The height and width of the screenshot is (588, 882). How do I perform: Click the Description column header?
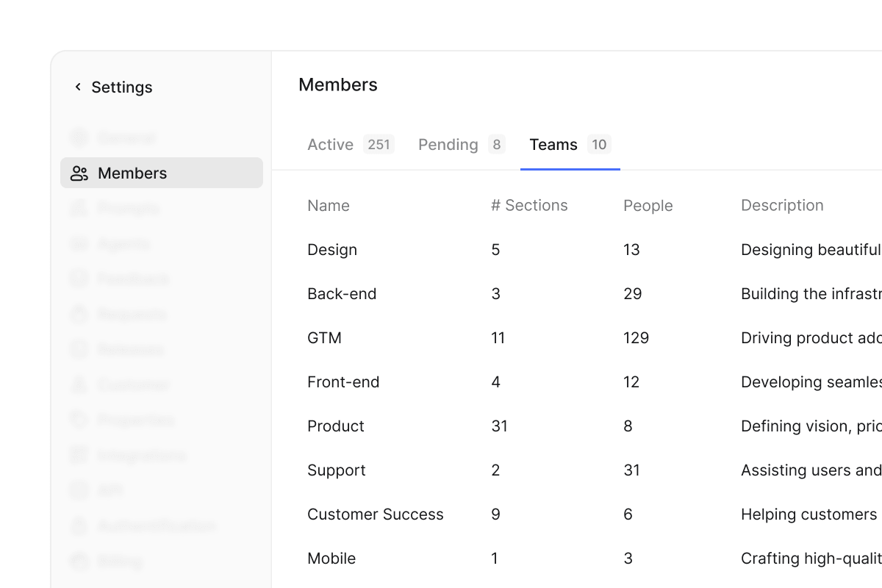coord(782,206)
